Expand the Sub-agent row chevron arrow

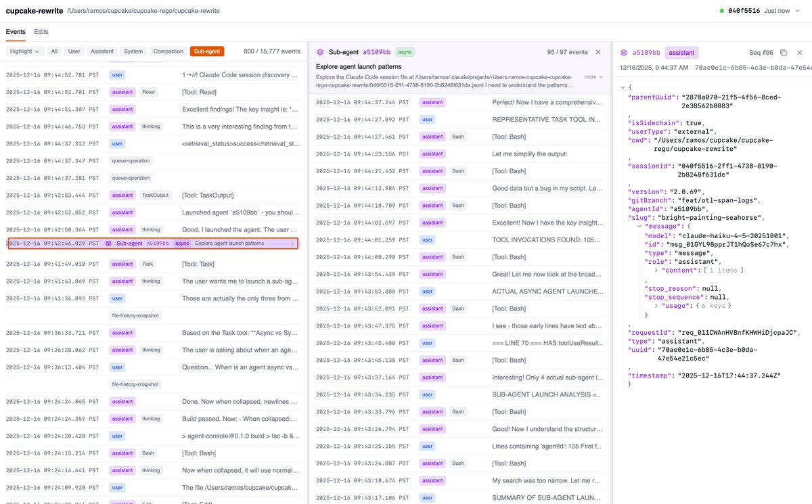tap(292, 243)
